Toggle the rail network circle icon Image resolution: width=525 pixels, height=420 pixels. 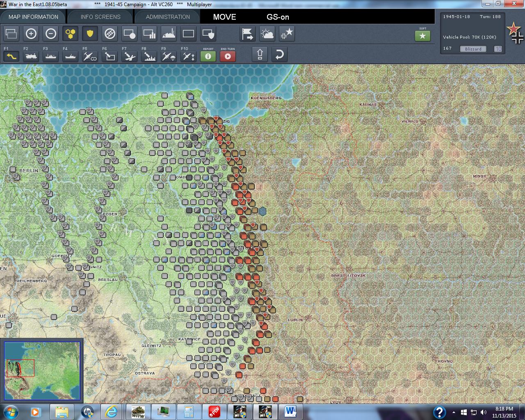[110, 34]
